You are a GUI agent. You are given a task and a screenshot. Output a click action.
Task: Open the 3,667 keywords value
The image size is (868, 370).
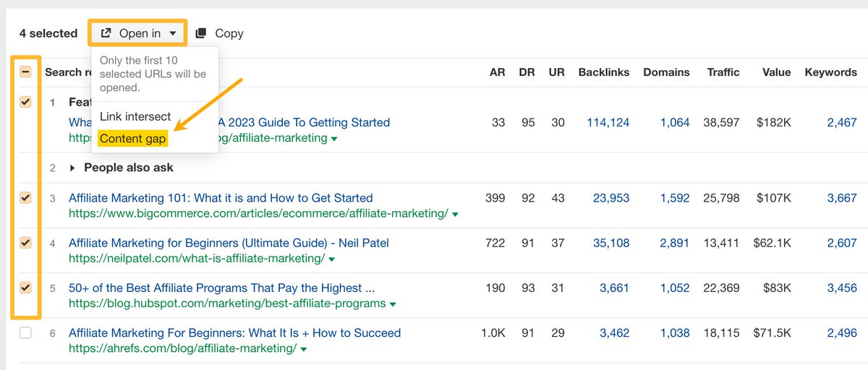tap(842, 198)
